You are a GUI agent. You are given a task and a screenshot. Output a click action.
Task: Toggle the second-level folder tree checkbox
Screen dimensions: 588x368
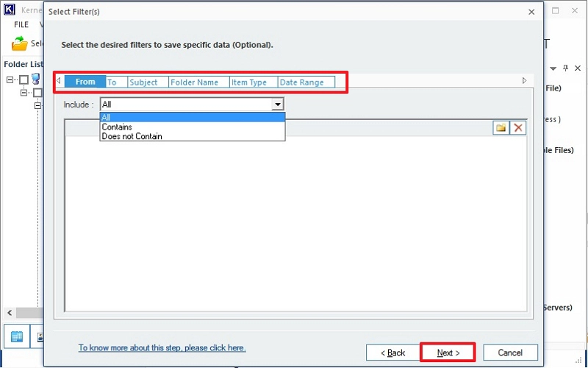point(37,93)
